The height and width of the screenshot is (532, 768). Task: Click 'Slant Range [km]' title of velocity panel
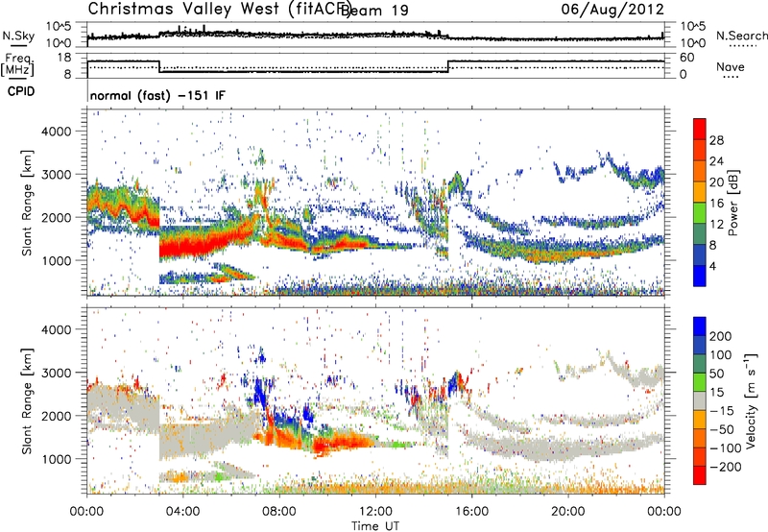pos(27,400)
